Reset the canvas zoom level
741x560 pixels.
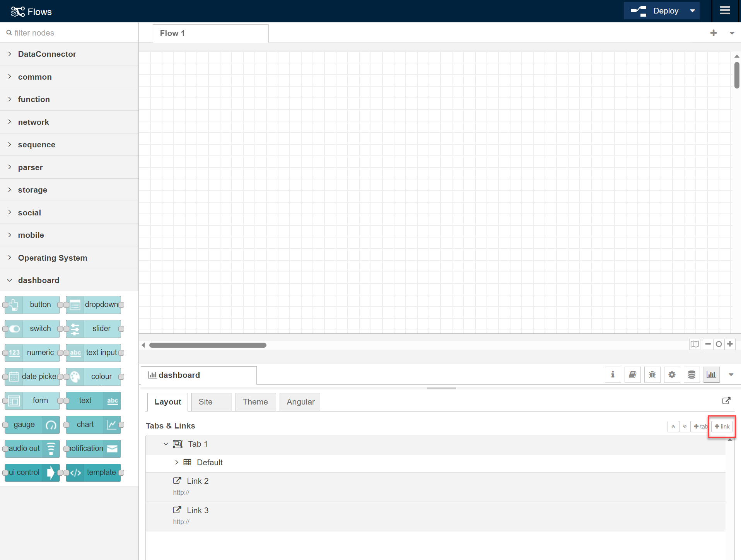[x=719, y=344]
